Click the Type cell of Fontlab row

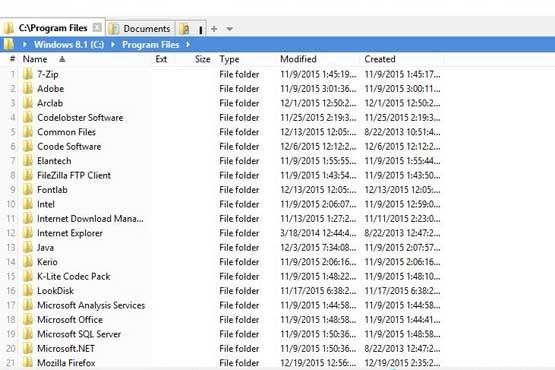pos(239,190)
